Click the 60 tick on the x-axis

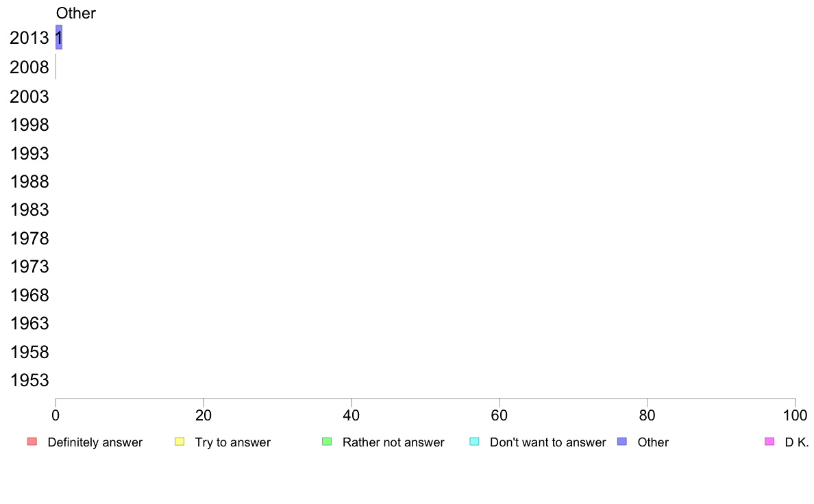[499, 415]
